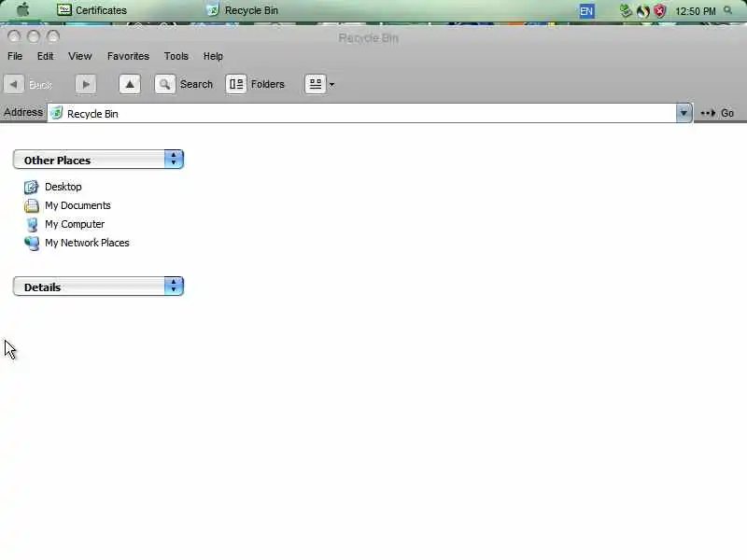747x560 pixels.
Task: Open the Desktop link
Action: (x=63, y=187)
